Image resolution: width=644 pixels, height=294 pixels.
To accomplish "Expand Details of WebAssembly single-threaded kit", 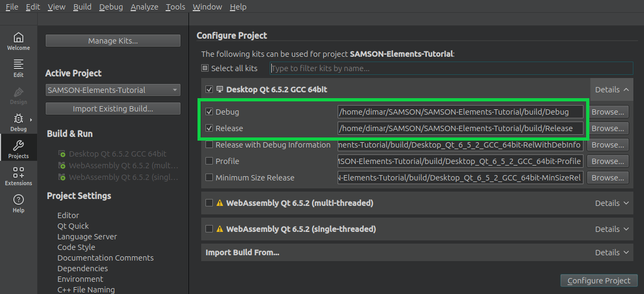I will (612, 229).
